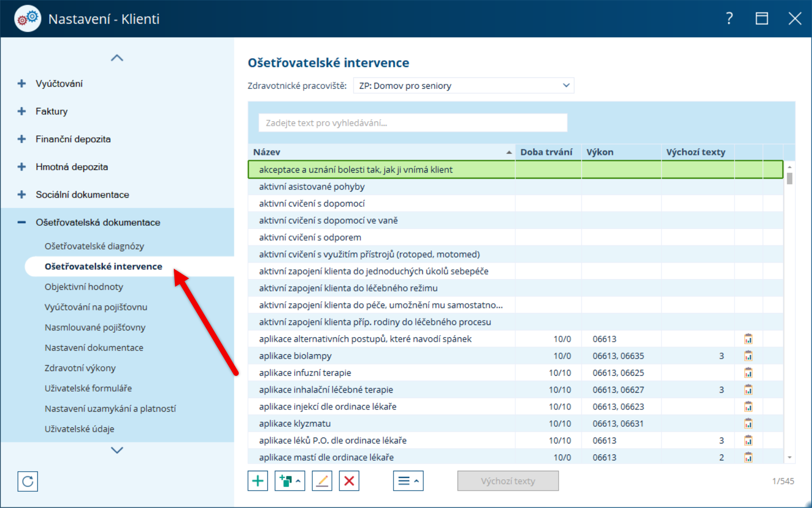This screenshot has width=812, height=508.
Task: Open clipboard icon for aplikace infuzní terapie row
Action: 748,373
